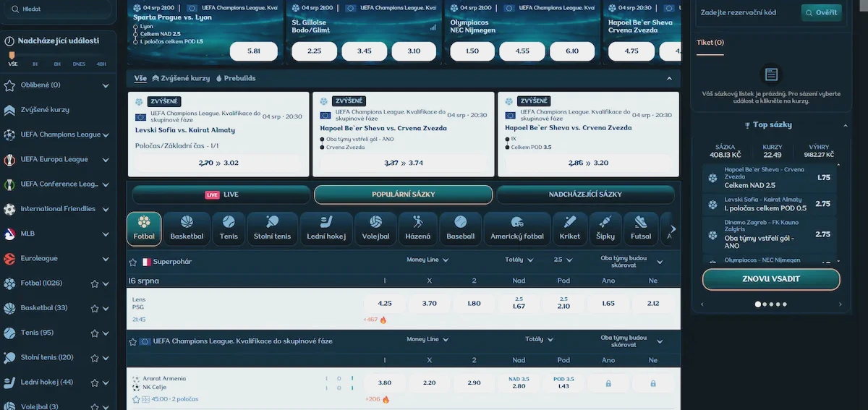Pick the 5.81 Sparta Prague vs. Lyon odds
Screen dimensions: 868x410
coord(253,51)
